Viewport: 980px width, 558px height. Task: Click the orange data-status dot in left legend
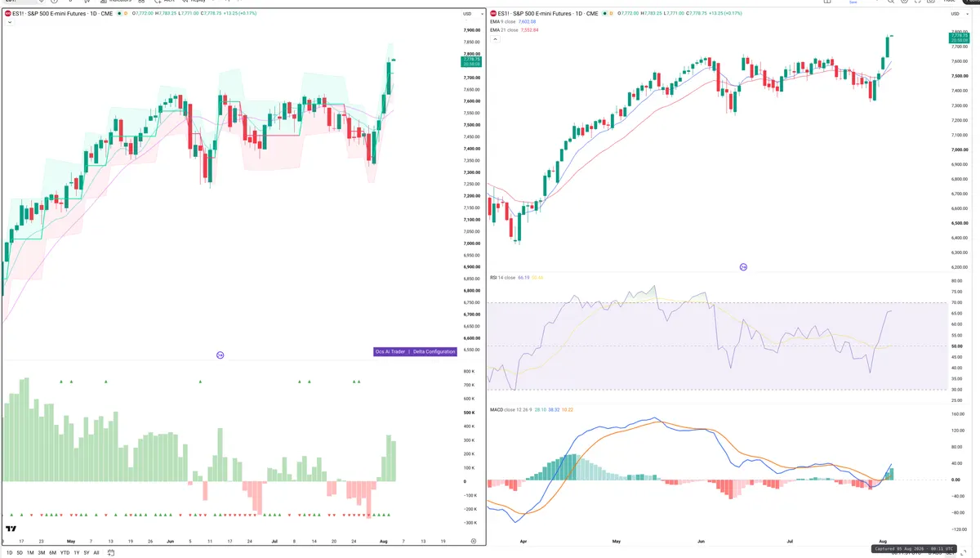(125, 14)
